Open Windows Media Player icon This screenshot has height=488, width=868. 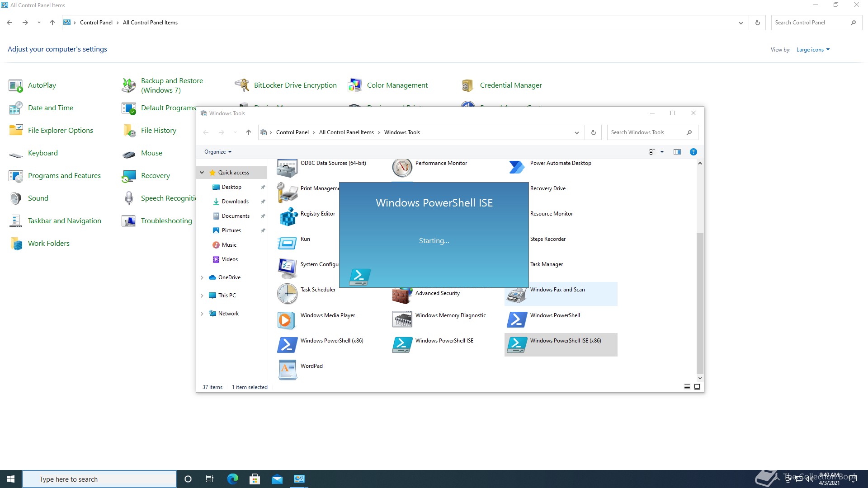click(x=287, y=319)
